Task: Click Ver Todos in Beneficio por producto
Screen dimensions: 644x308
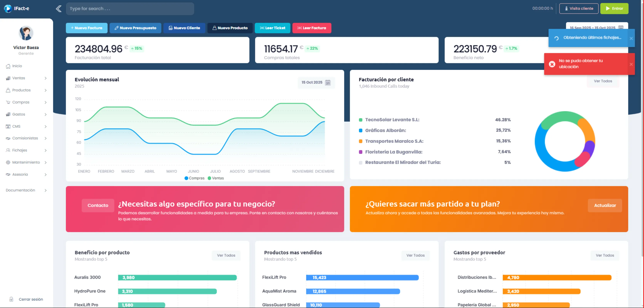Action: (226, 255)
